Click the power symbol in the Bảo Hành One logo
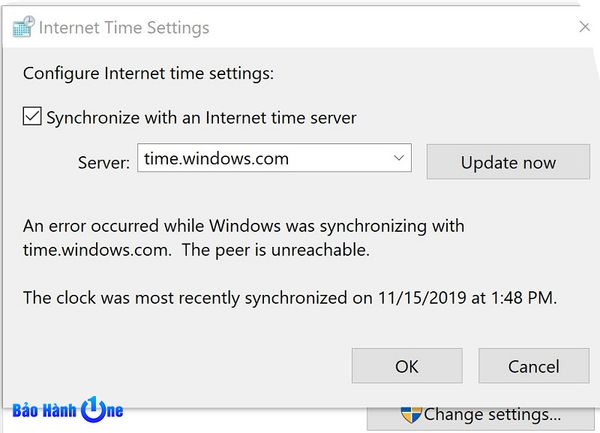This screenshot has width=600, height=433. click(x=94, y=411)
